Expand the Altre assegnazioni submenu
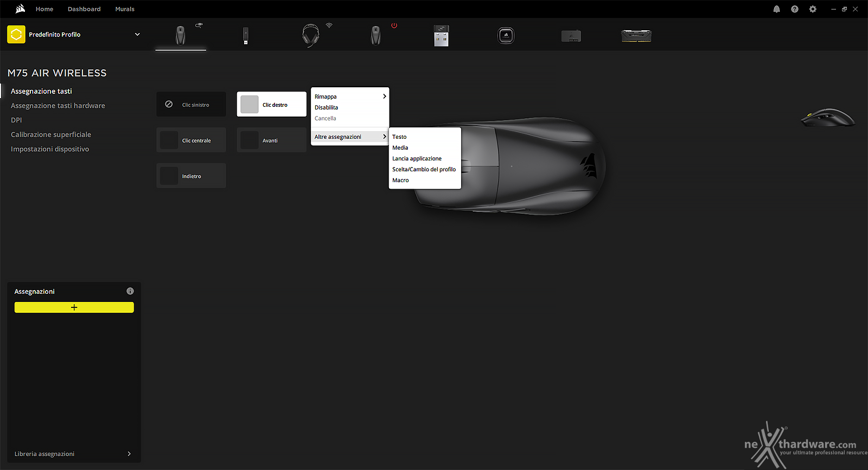The image size is (868, 470). (x=350, y=137)
